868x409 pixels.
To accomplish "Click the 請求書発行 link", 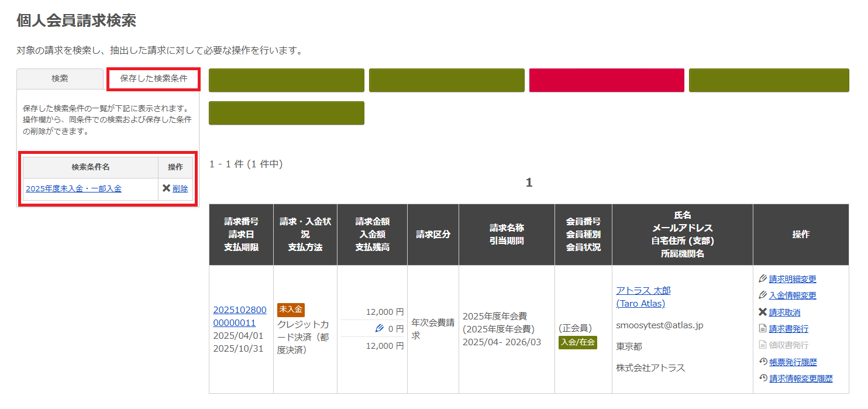I will (x=788, y=329).
